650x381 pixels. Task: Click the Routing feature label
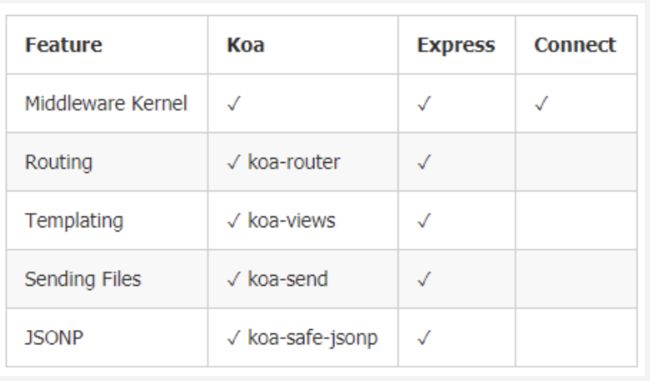58,163
